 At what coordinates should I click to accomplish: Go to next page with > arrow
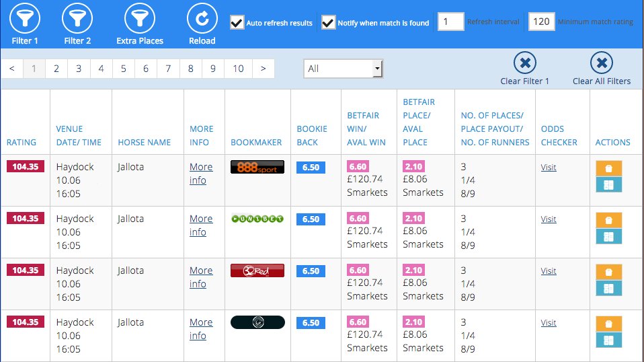coord(263,69)
